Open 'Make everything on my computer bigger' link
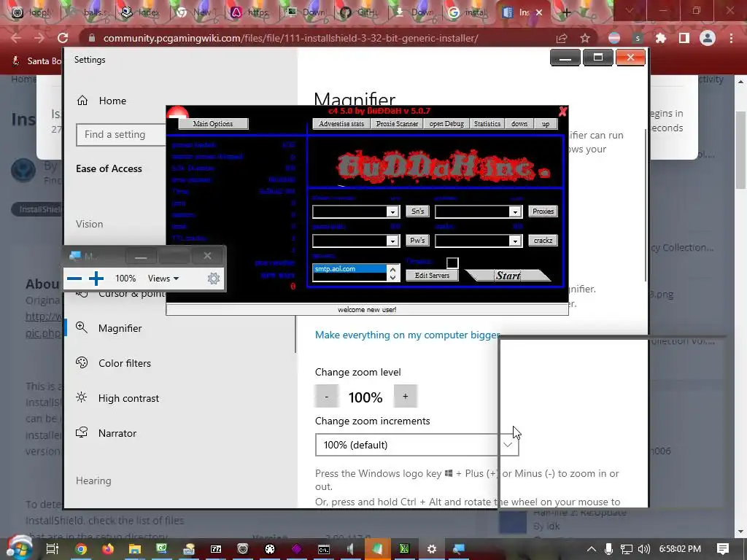This screenshot has height=560, width=747. coord(407,335)
